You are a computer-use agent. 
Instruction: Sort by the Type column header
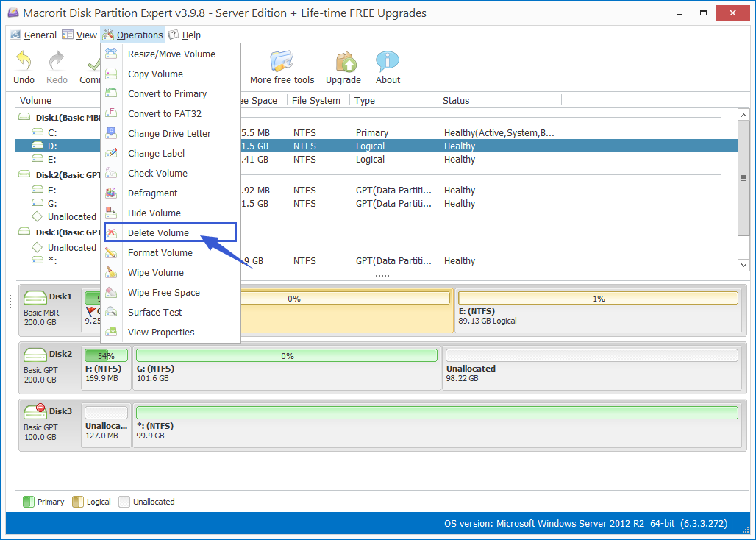point(393,100)
